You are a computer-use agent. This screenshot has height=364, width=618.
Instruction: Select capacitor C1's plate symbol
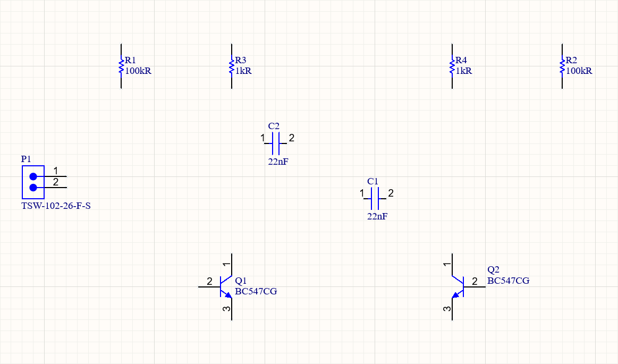coord(375,198)
